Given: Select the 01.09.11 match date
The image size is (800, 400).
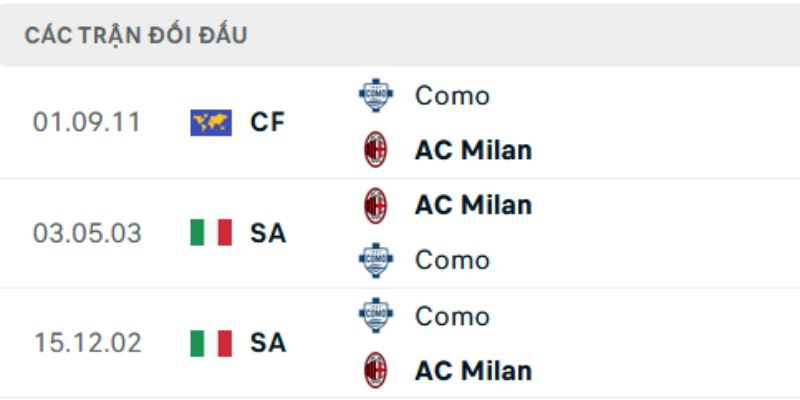Looking at the screenshot, I should click(87, 123).
